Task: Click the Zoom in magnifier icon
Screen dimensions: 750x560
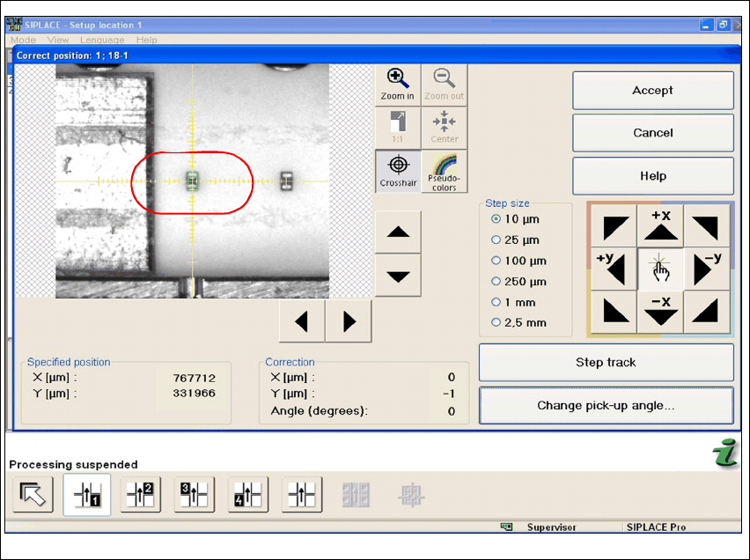Action: (x=398, y=84)
